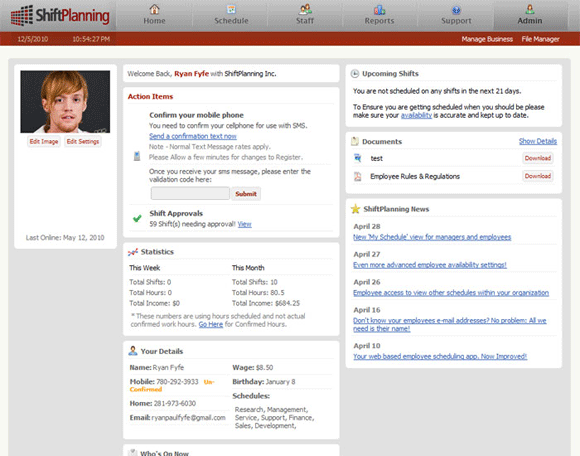
Task: Focus the validation code input field
Action: pos(190,193)
